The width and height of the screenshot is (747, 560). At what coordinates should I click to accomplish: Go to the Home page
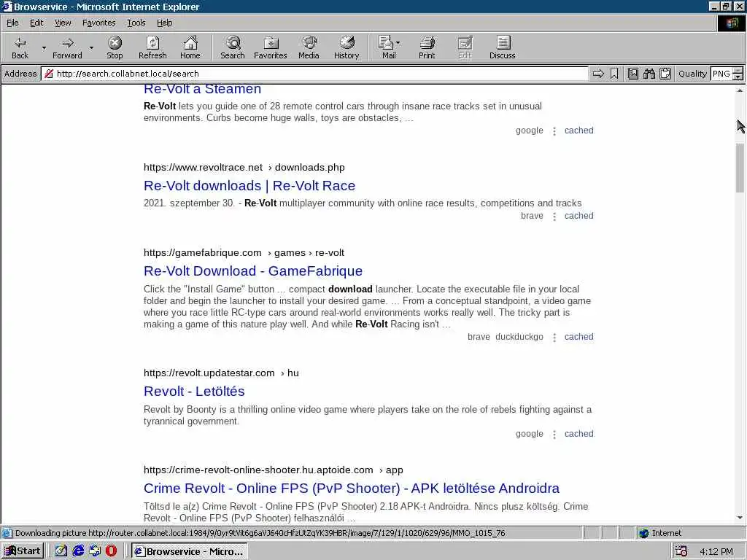190,47
